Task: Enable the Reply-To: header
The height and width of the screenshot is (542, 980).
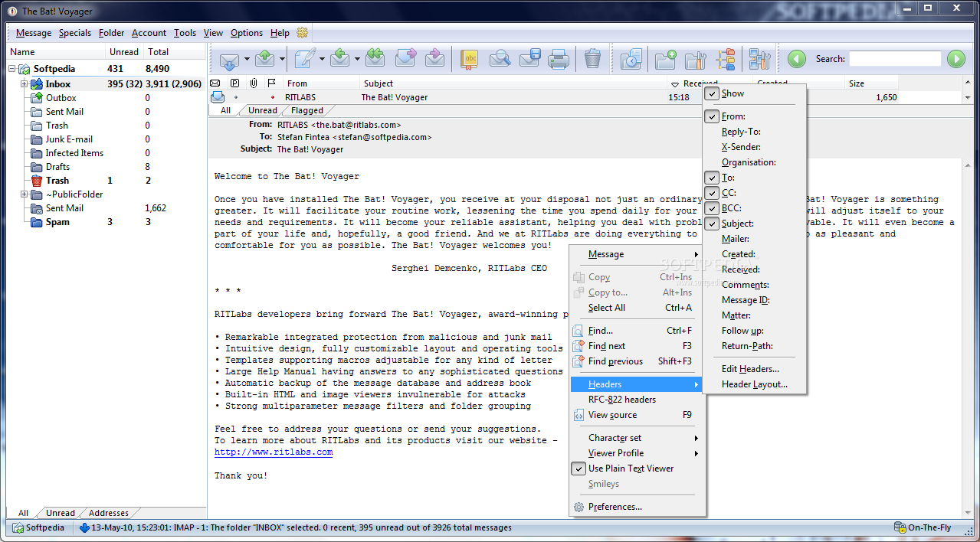Action: [741, 132]
